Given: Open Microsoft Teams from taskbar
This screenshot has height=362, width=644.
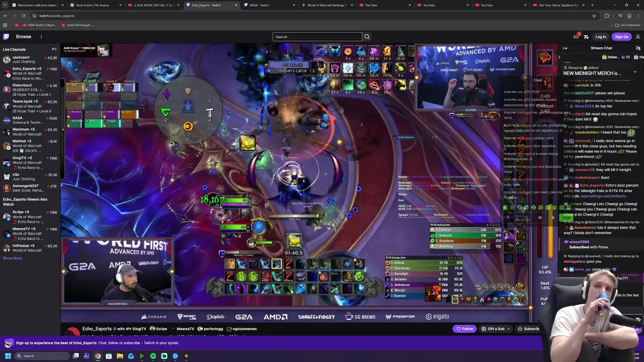Looking at the screenshot, I should (x=87, y=356).
